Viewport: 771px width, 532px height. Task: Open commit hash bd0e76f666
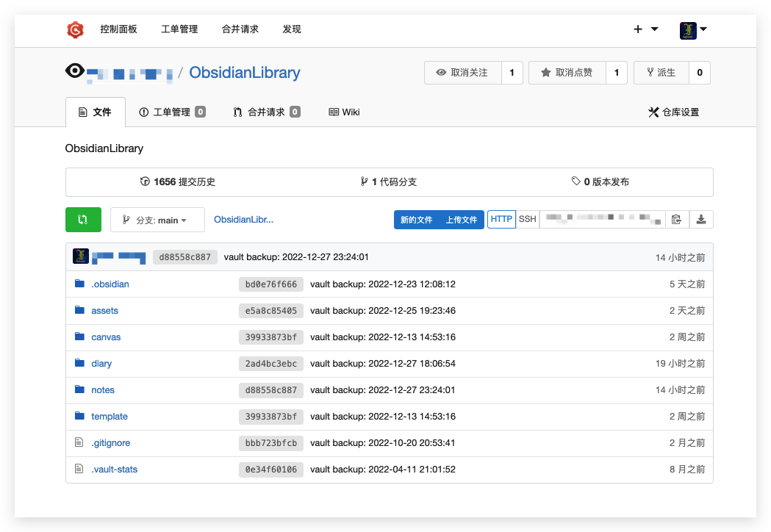[271, 284]
